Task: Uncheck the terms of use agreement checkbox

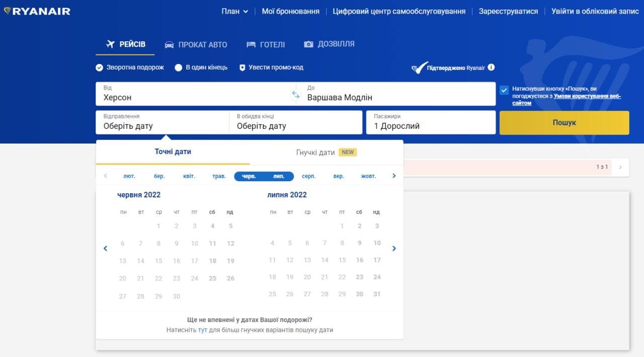Action: 504,90
